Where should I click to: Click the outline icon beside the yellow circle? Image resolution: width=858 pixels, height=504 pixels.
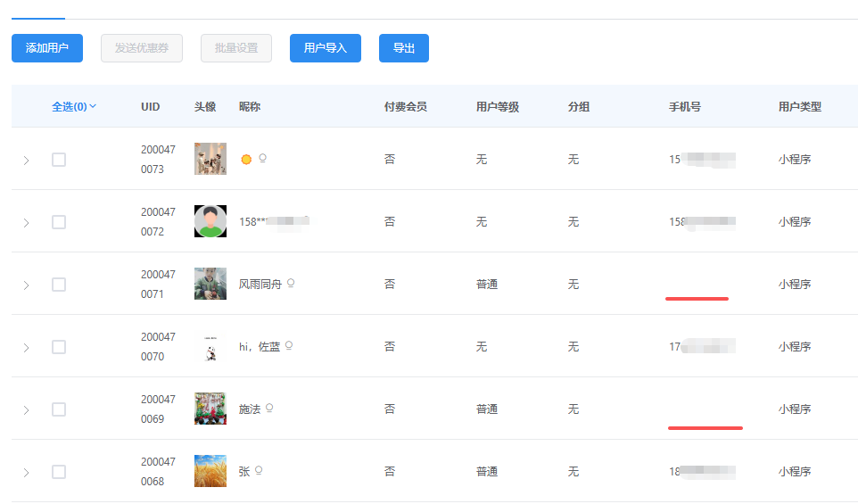(262, 159)
